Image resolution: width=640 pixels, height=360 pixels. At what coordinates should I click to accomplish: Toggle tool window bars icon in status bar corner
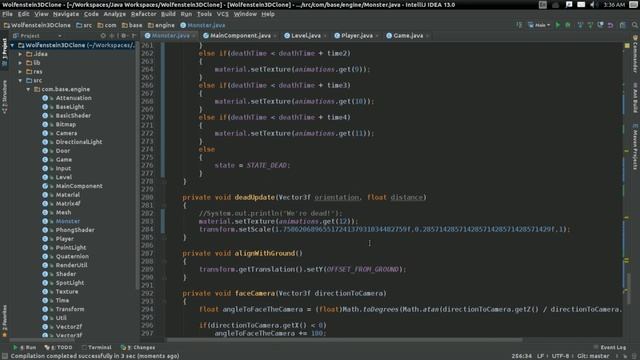tap(4, 356)
